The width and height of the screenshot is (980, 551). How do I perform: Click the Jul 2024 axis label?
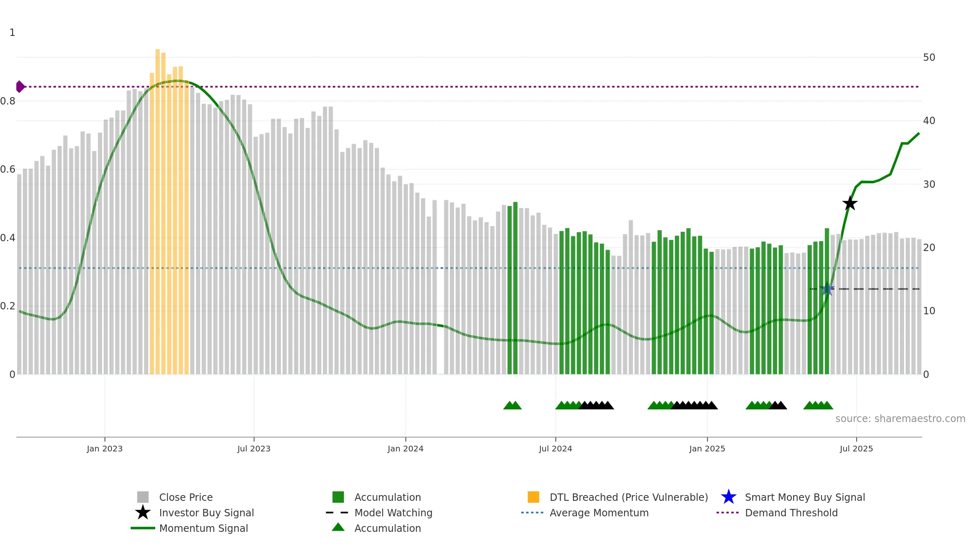tap(555, 449)
